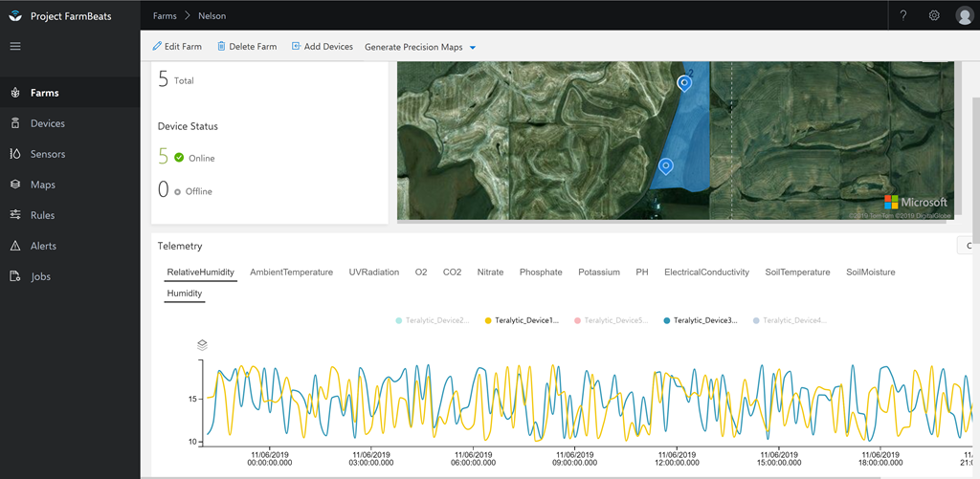Click the Edit Farm button
Viewport: 980px width, 479px height.
tap(177, 46)
